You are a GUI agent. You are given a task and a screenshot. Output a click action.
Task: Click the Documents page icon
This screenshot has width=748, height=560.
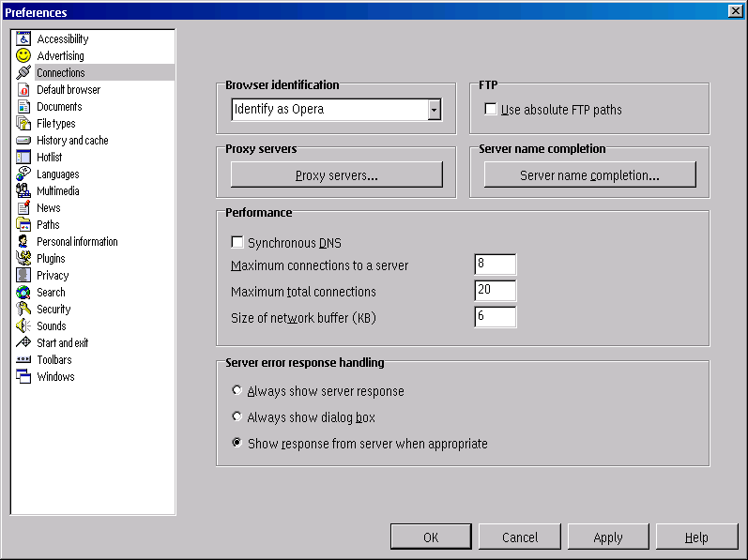tap(23, 106)
